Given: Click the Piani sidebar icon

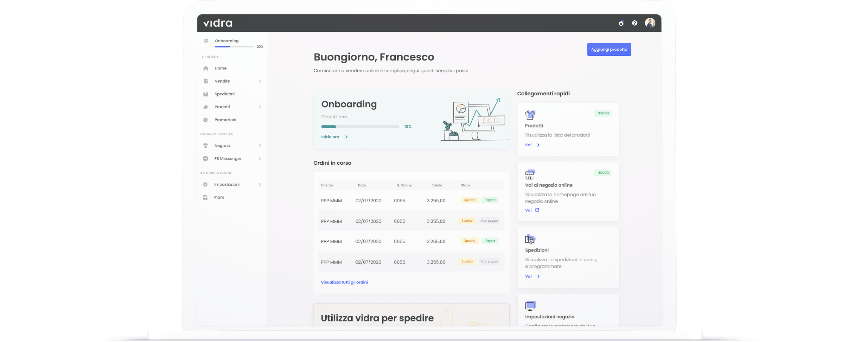Looking at the screenshot, I should point(205,197).
